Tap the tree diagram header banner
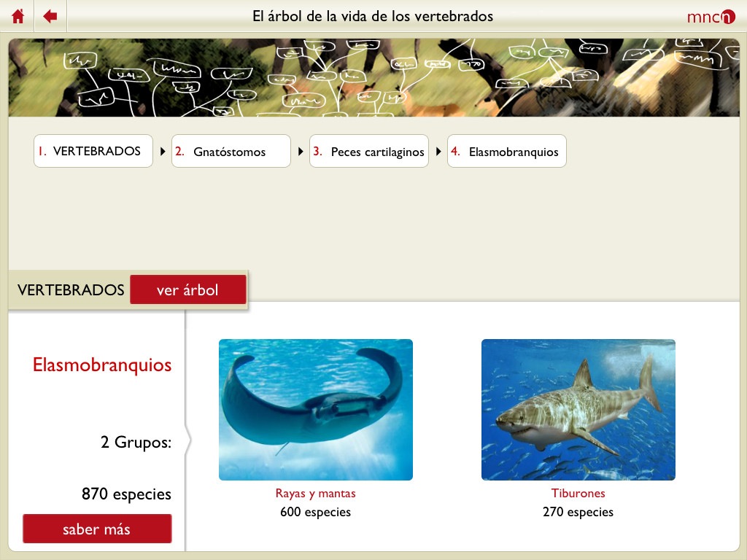Viewport: 747px width, 560px height. [x=373, y=78]
